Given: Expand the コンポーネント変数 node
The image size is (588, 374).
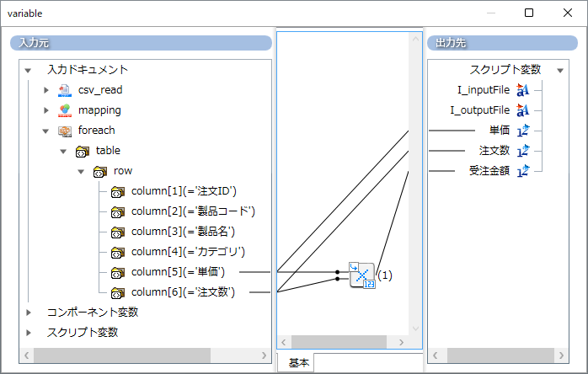Looking at the screenshot, I should pyautogui.click(x=28, y=313).
